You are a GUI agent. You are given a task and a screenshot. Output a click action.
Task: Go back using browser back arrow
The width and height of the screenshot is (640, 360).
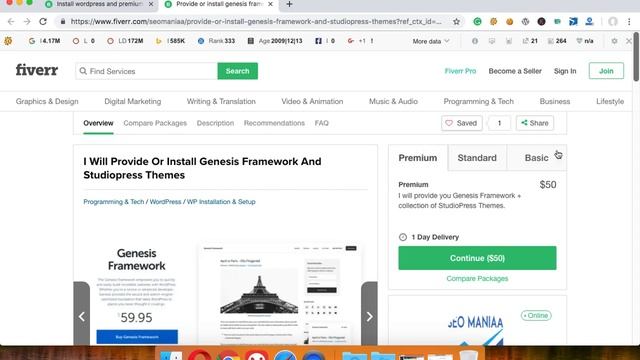[11, 22]
